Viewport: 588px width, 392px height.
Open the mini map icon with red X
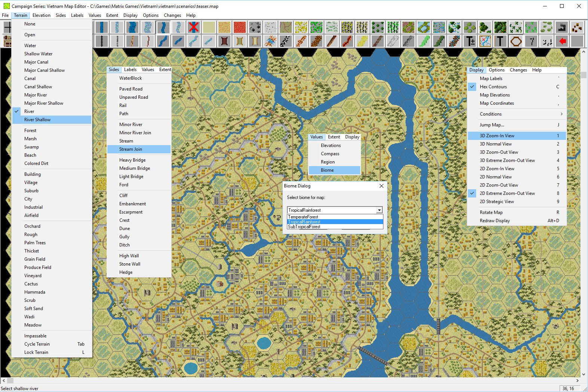click(x=485, y=41)
